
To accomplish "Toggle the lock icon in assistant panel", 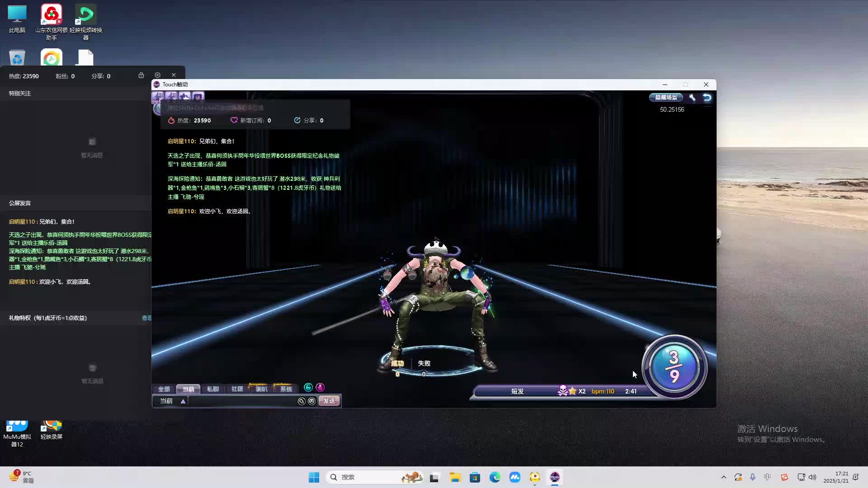I will (x=141, y=75).
